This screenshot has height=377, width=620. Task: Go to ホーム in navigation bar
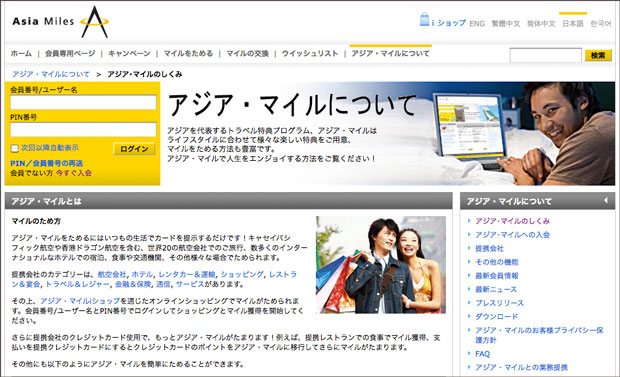point(21,53)
